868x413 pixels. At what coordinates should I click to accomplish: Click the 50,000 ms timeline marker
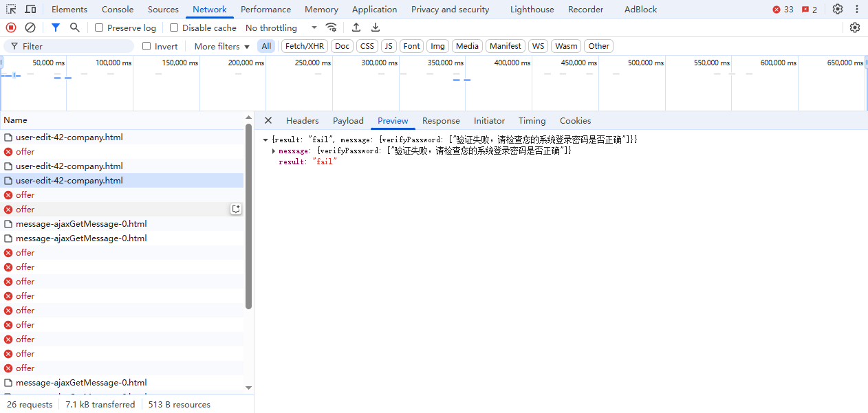coord(49,63)
